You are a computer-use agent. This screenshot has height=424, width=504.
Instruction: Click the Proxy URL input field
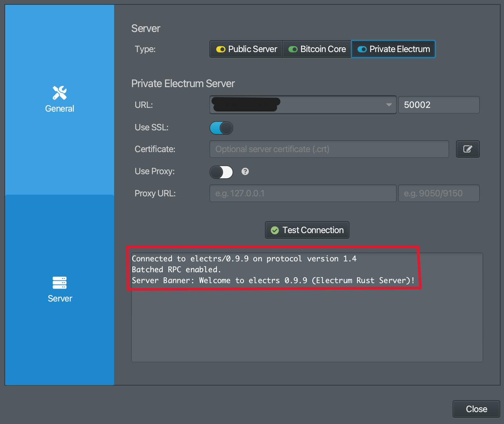[302, 193]
